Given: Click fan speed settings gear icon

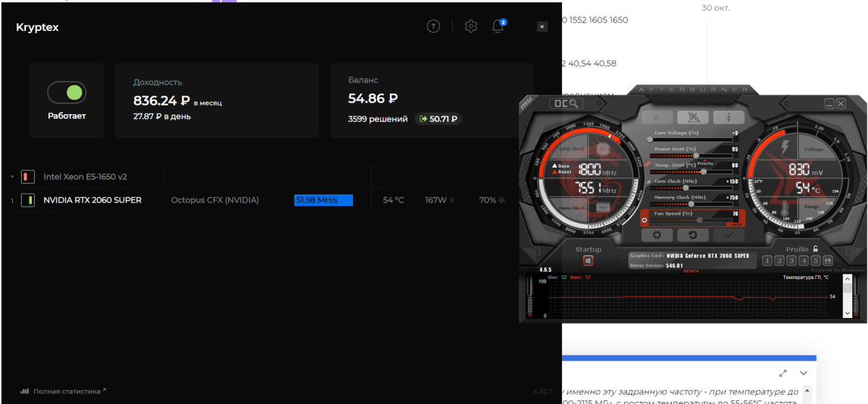Looking at the screenshot, I should click(x=644, y=220).
